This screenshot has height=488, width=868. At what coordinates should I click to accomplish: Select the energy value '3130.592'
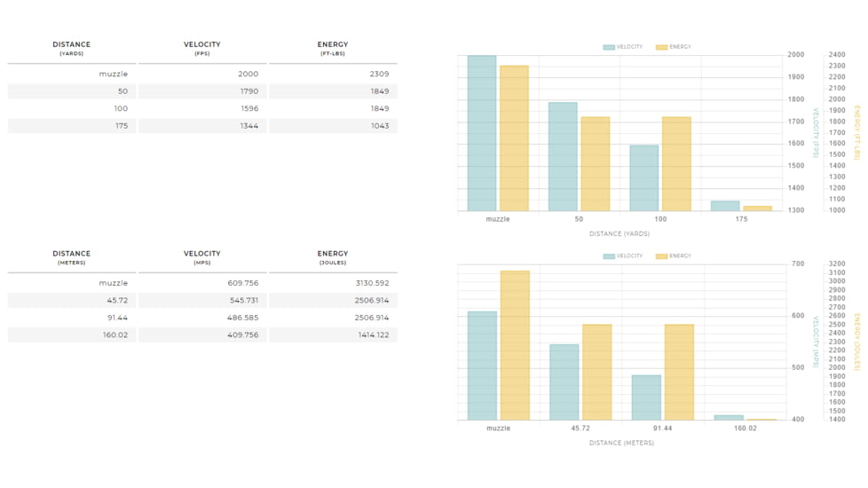[x=372, y=283]
